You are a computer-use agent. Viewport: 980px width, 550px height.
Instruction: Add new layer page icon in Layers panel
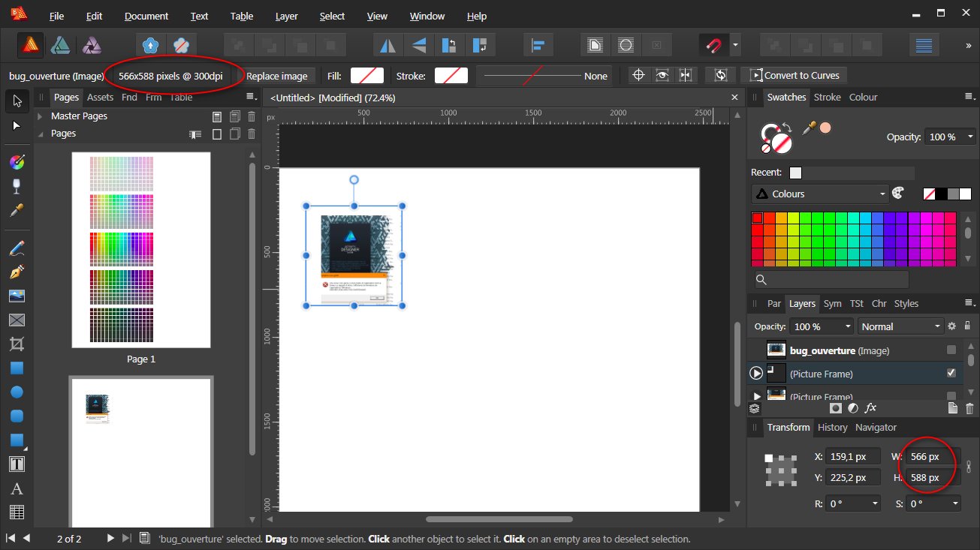coord(952,408)
